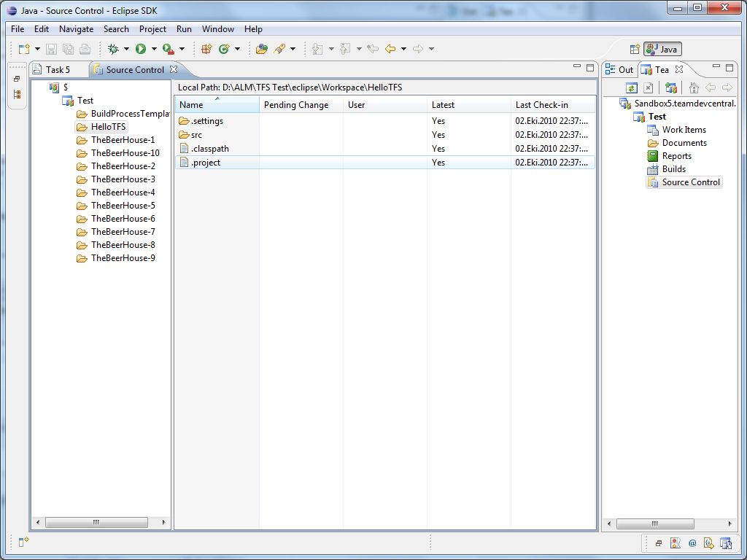Click the Problems icon in bottom-right status bar

[x=675, y=542]
